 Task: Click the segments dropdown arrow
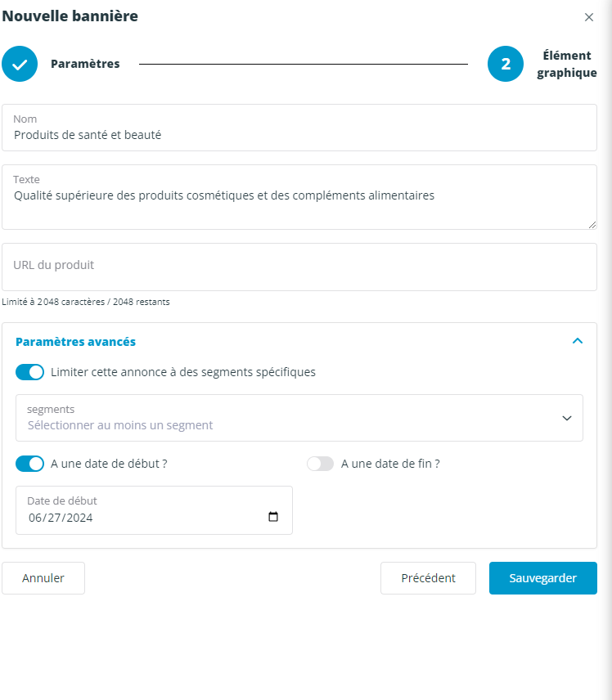[x=566, y=419]
